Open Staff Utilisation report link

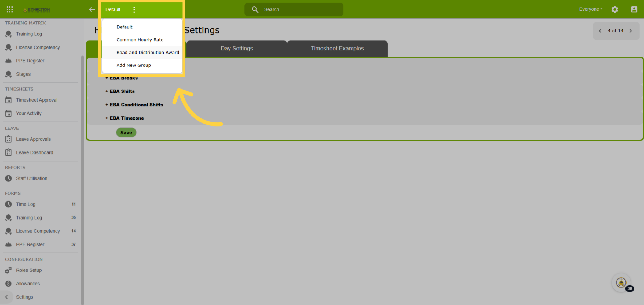[32, 178]
